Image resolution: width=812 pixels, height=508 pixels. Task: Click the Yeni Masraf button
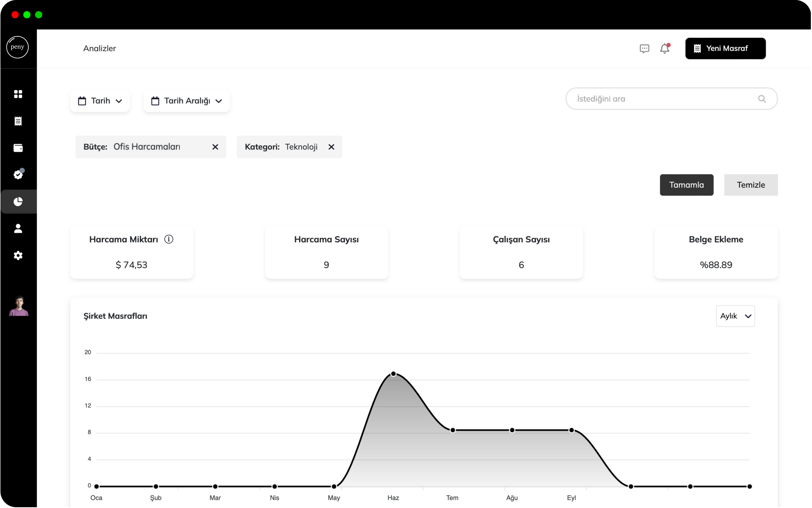click(x=726, y=48)
